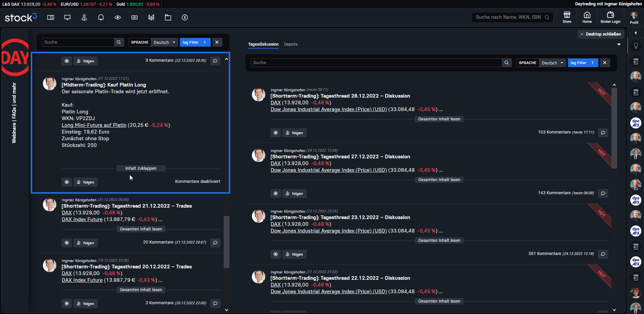The height and width of the screenshot is (314, 644).
Task: Submit search in Tagesdiskussion panel
Action: (x=507, y=63)
